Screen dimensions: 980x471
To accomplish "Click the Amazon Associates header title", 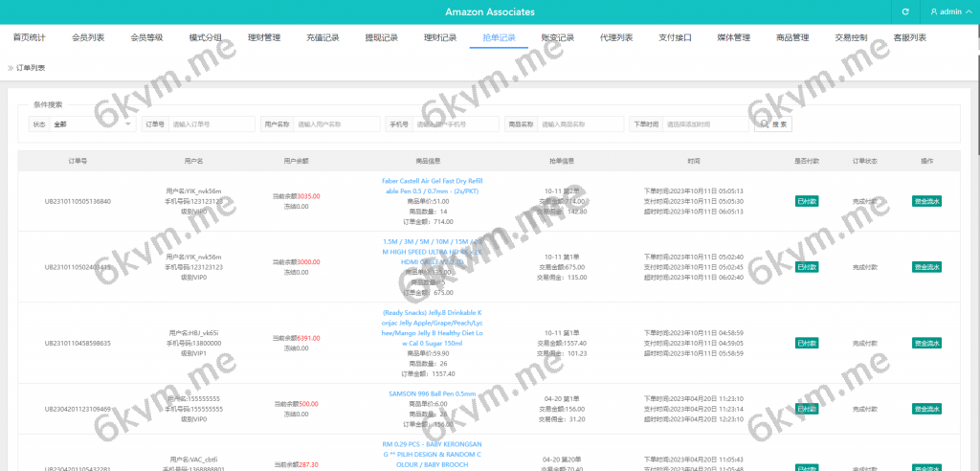I will (490, 11).
